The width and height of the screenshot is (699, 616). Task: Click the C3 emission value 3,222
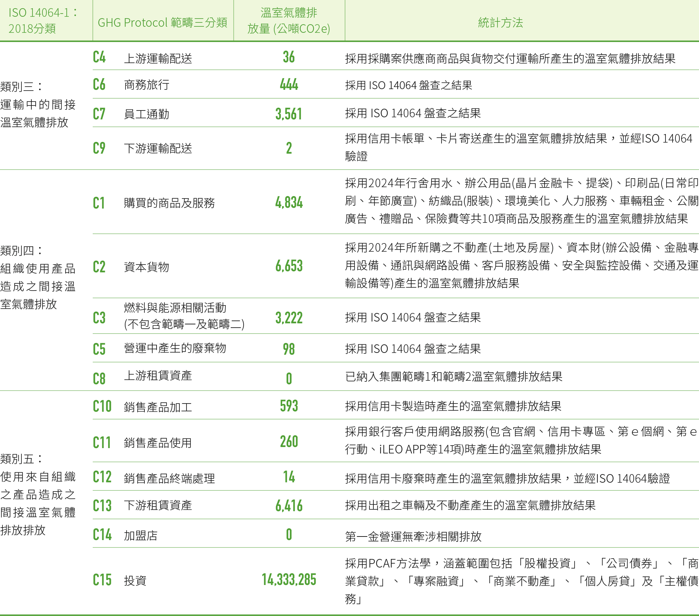[x=289, y=318]
